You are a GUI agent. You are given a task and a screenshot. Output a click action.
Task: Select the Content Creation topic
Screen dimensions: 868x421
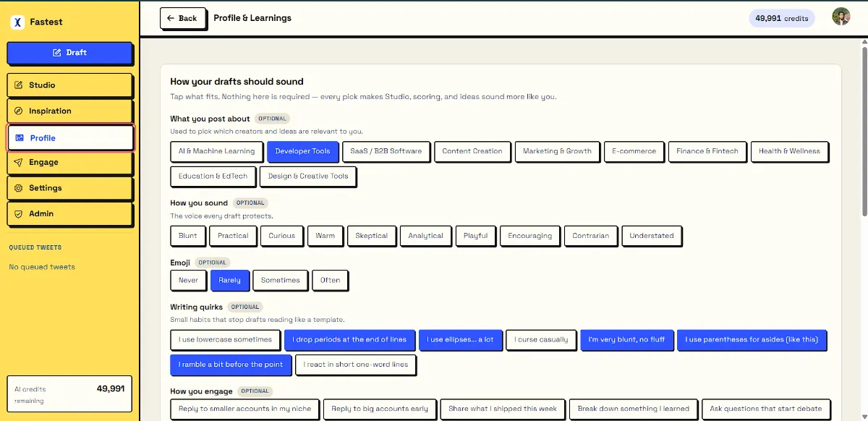tap(472, 152)
